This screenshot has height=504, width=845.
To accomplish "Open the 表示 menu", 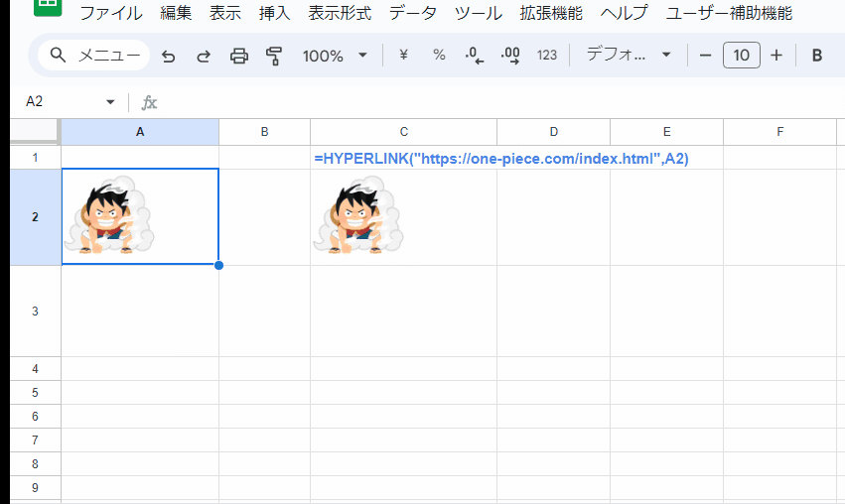I will pos(225,13).
